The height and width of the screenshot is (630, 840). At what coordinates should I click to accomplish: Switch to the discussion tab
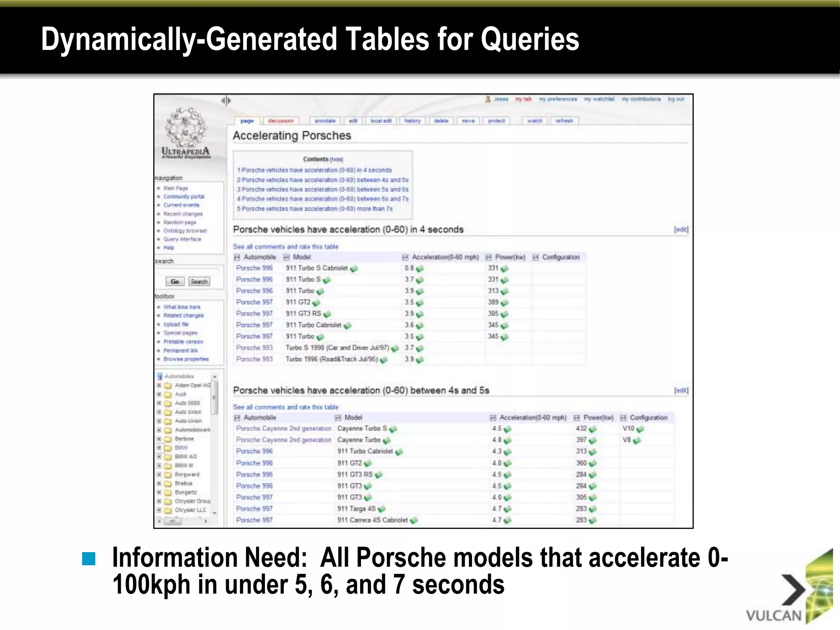click(x=281, y=121)
